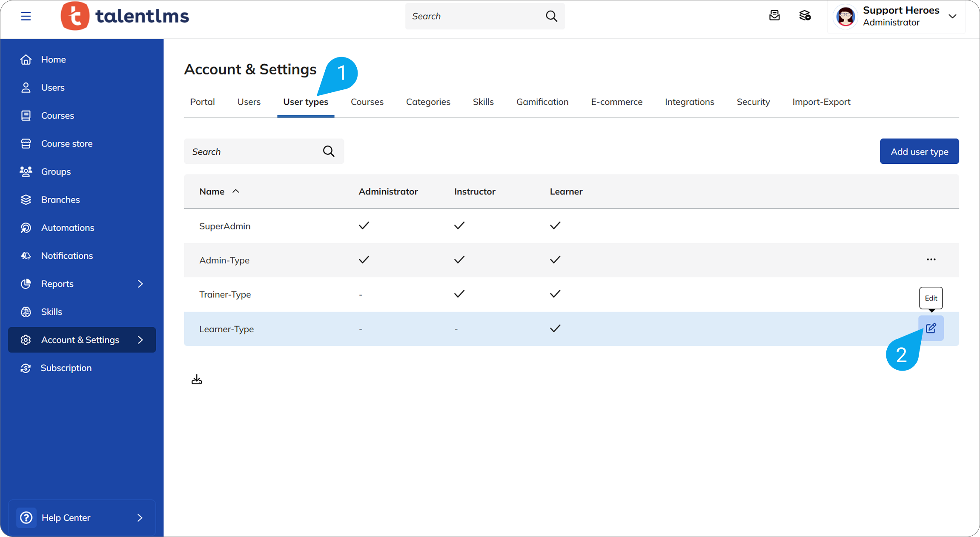980x537 pixels.
Task: Go to Automations in sidebar
Action: 67,228
